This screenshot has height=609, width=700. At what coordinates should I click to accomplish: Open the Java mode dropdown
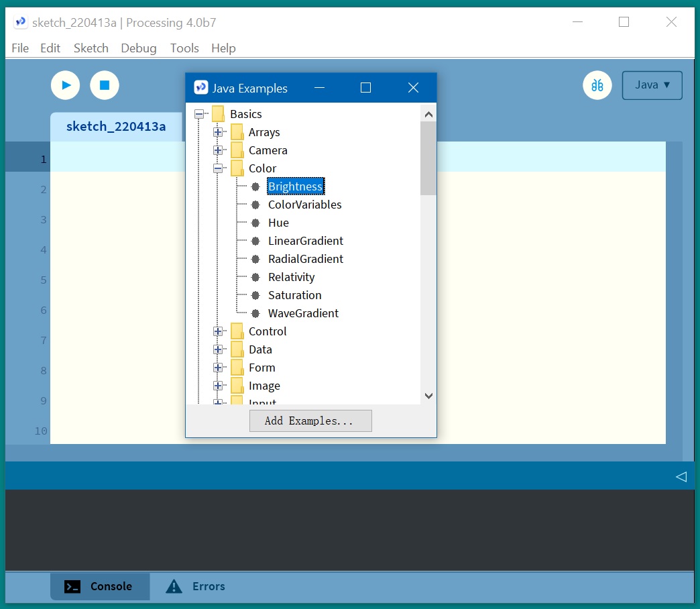pyautogui.click(x=652, y=85)
